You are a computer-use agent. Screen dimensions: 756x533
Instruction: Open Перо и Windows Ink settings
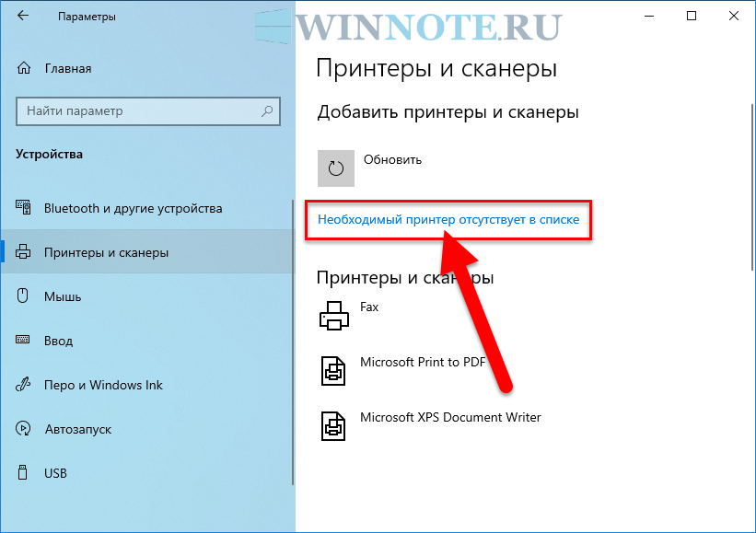pyautogui.click(x=146, y=385)
